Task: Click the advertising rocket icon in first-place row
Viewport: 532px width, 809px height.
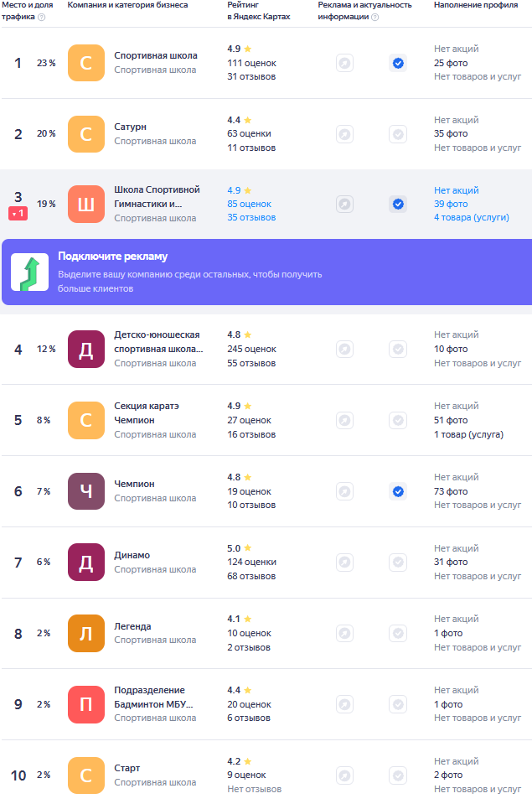Action: (x=344, y=64)
